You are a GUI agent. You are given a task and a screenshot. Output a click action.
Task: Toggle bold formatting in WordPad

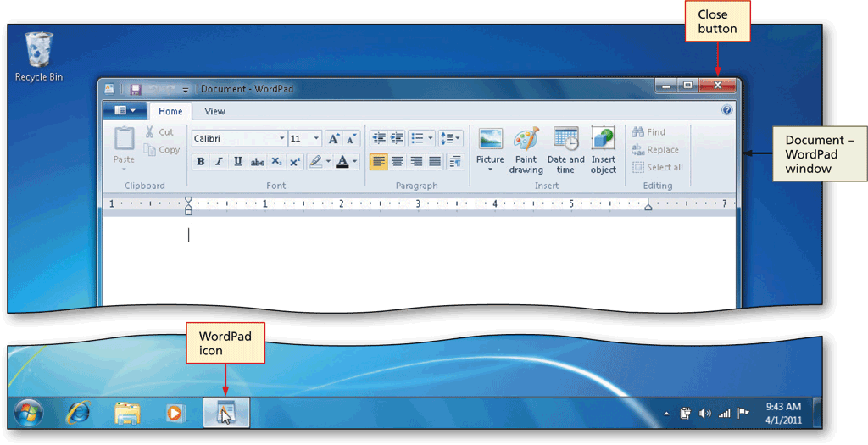coord(200,161)
